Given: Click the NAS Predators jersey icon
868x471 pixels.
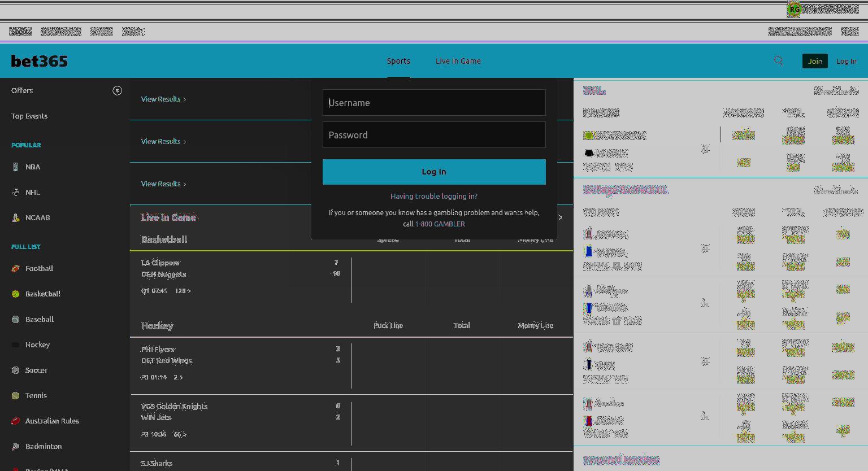Looking at the screenshot, I should tap(589, 136).
